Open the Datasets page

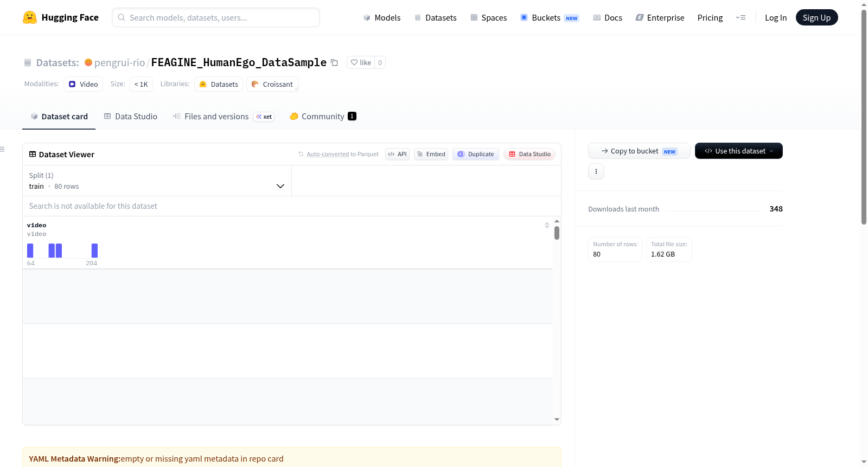(x=436, y=17)
